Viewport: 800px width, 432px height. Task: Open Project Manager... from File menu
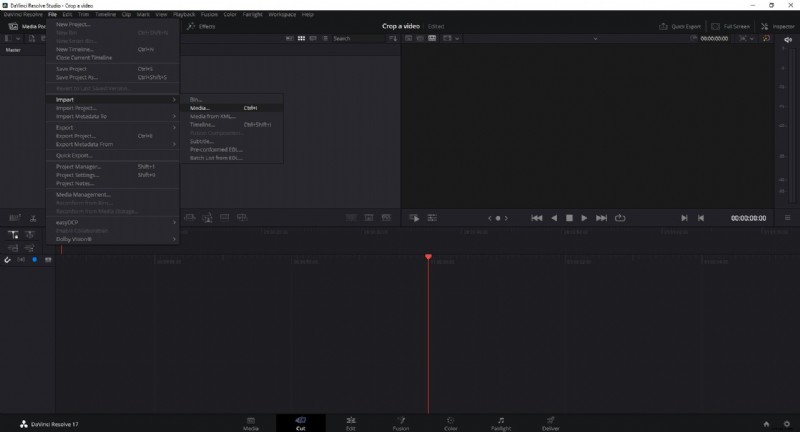(112, 166)
